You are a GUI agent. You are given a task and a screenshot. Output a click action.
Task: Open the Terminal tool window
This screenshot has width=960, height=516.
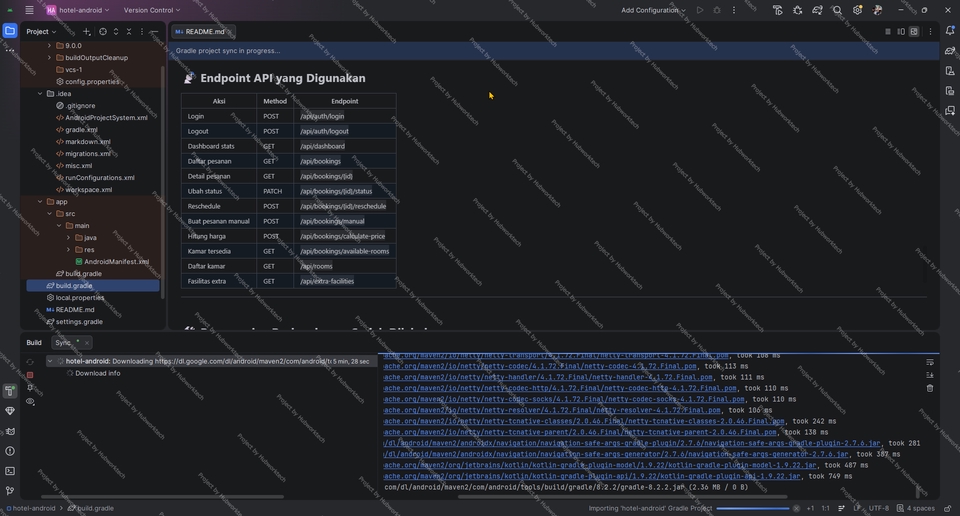tap(10, 471)
